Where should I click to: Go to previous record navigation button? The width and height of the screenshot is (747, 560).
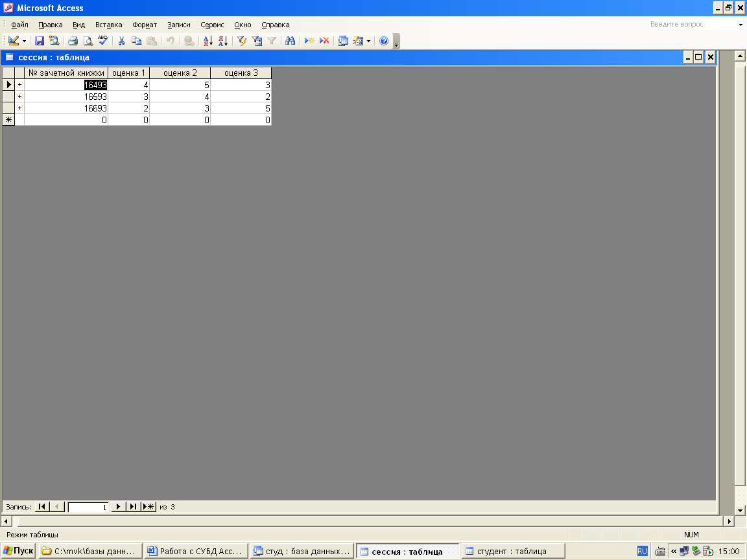[x=57, y=507]
